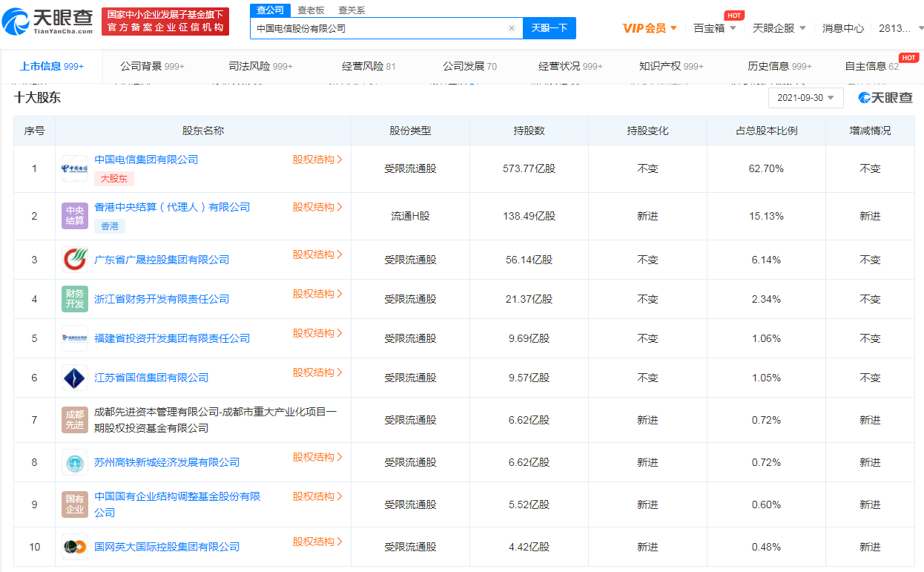The width and height of the screenshot is (924, 572).
Task: Open 国网英大国际控股集团有限公司 link
Action: (x=167, y=547)
